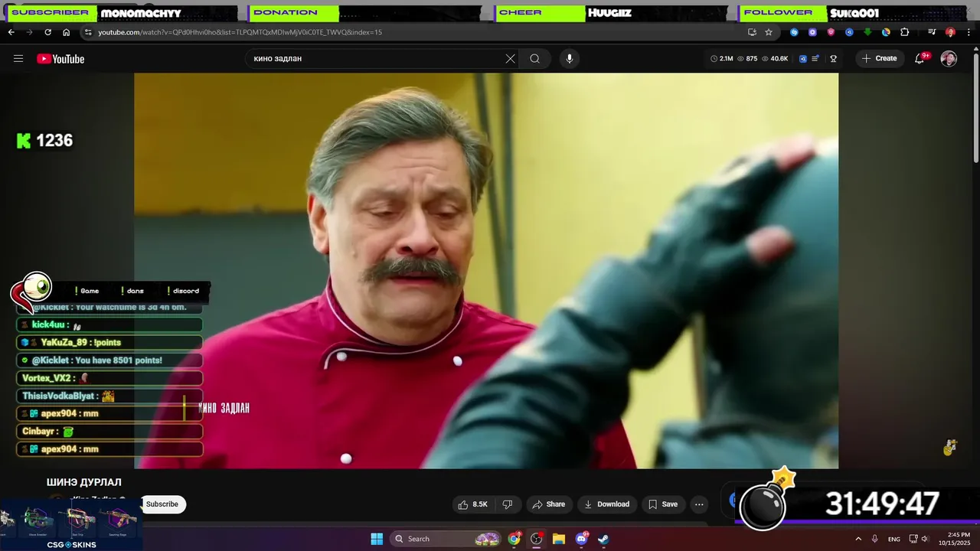Click the install app icon in address bar
980x551 pixels.
pyautogui.click(x=752, y=32)
